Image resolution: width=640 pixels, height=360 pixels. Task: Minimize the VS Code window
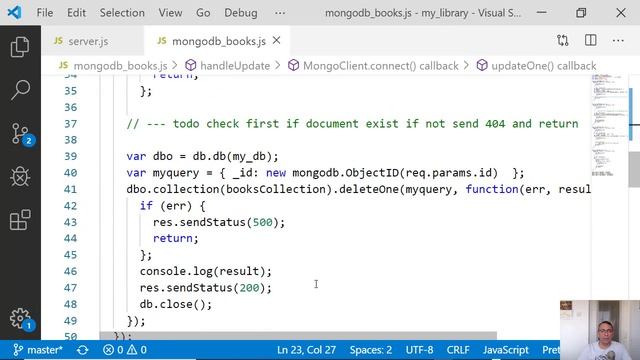pyautogui.click(x=542, y=13)
